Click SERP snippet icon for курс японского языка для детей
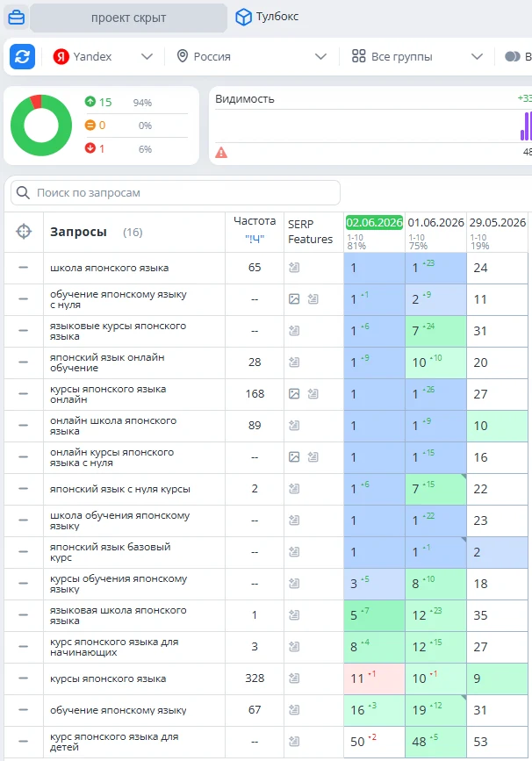 point(294,741)
